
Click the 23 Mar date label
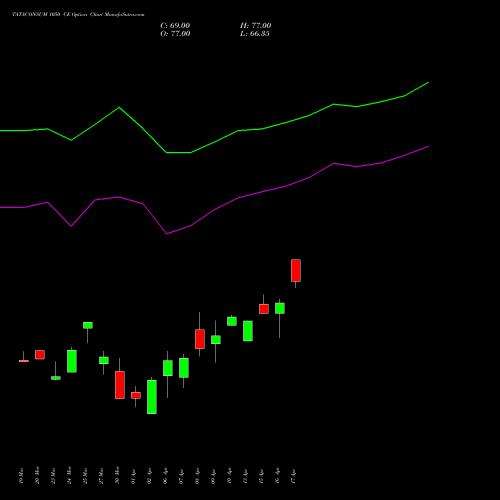tap(53, 476)
